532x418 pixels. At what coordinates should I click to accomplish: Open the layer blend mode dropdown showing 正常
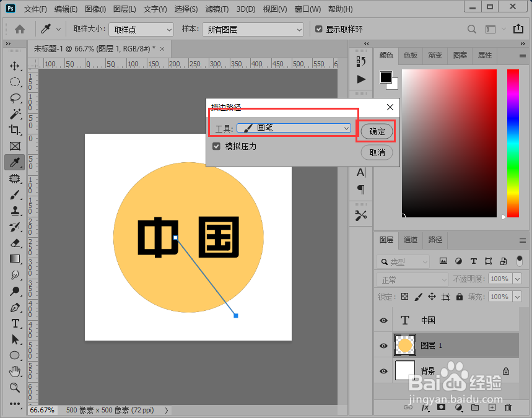(411, 279)
